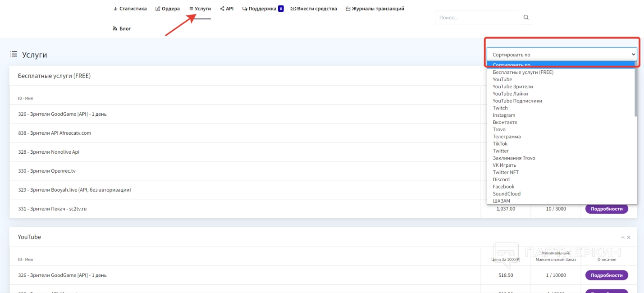Image resolution: width=644 pixels, height=293 pixels.
Task: Click the YouTube section header
Action: (x=29, y=237)
